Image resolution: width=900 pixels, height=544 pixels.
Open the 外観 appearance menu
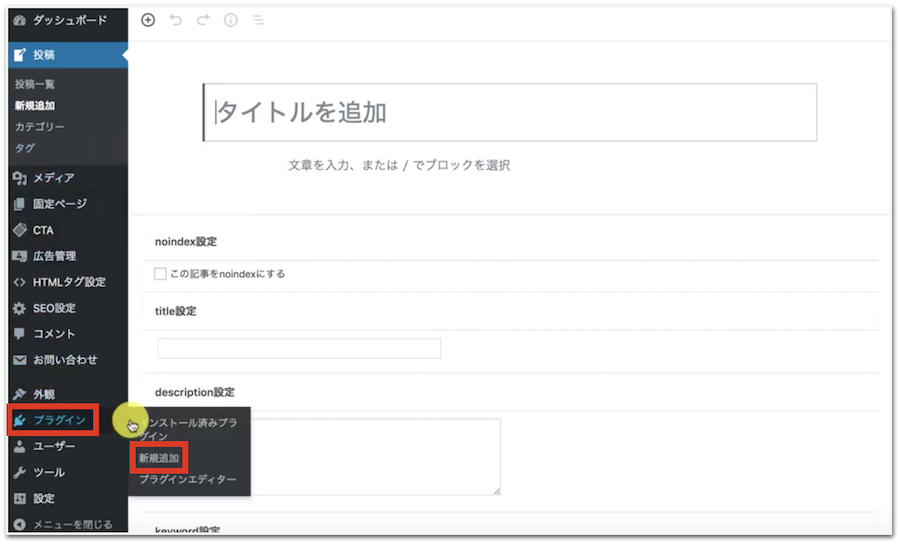pos(45,394)
